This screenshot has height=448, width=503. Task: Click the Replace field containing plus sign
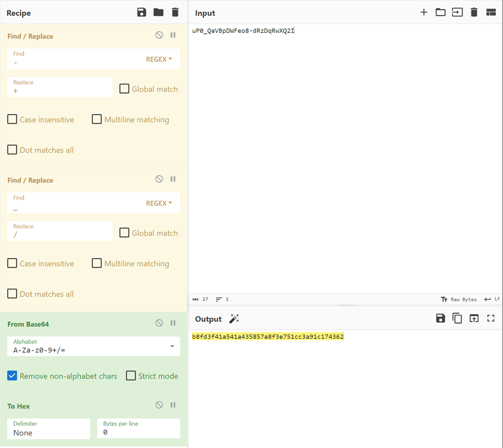[60, 87]
